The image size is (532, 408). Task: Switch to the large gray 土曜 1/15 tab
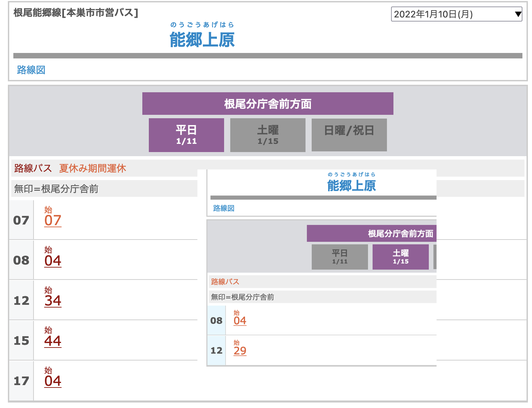pos(268,135)
